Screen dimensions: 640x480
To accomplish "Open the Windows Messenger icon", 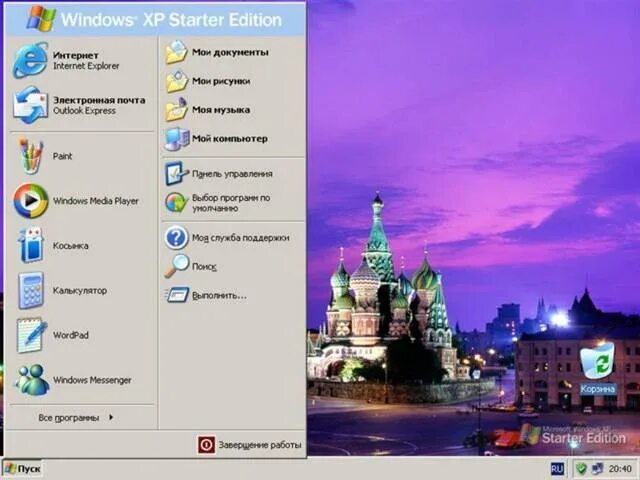I will [x=32, y=380].
